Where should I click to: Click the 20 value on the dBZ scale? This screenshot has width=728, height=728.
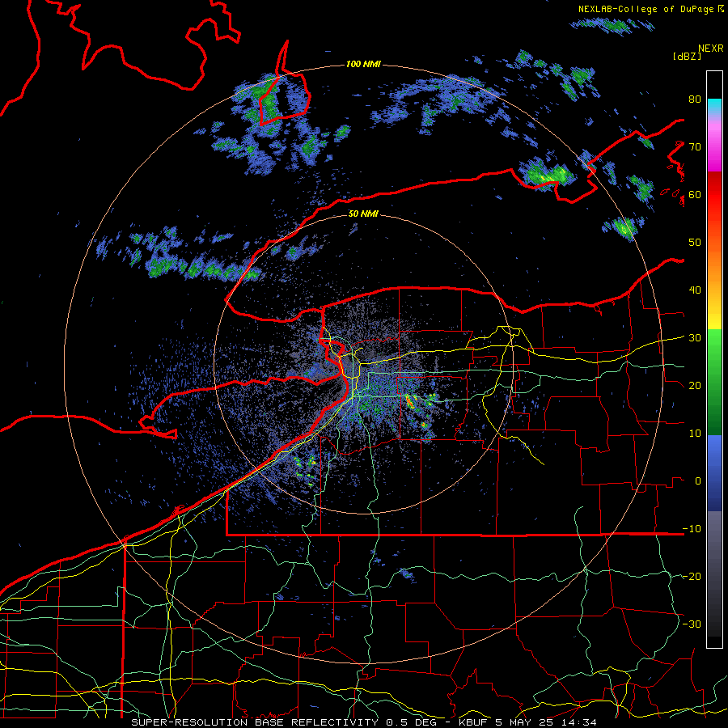coord(695,385)
